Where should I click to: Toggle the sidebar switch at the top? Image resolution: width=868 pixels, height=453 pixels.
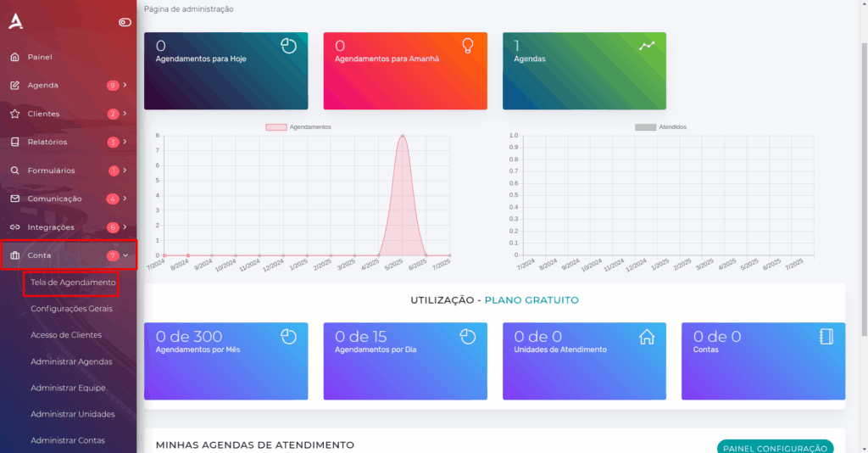125,22
